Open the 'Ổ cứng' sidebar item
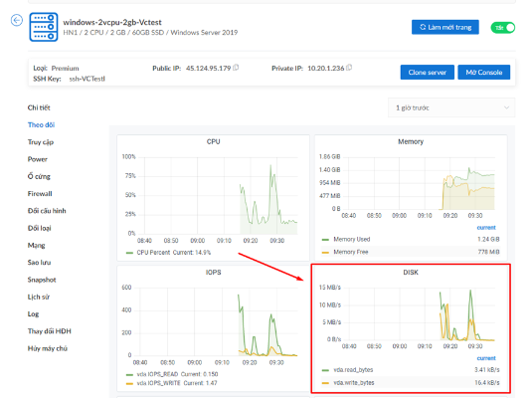Viewport: 532px width, 398px height. [39, 176]
